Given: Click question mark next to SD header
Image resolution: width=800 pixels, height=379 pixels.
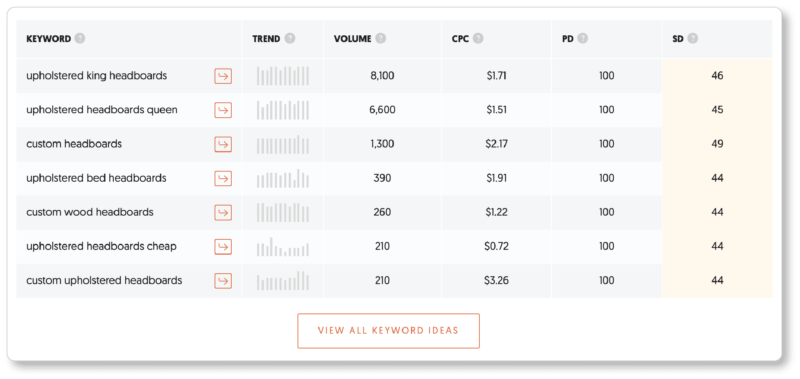Looking at the screenshot, I should [692, 39].
